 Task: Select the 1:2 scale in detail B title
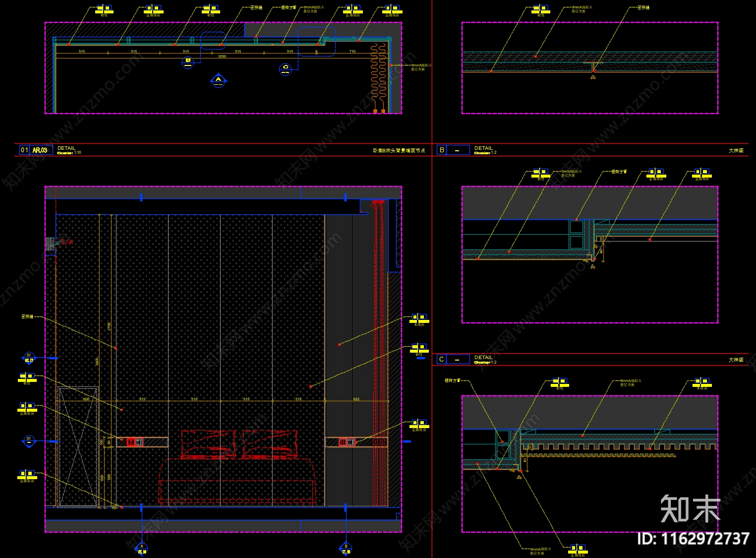pyautogui.click(x=493, y=153)
